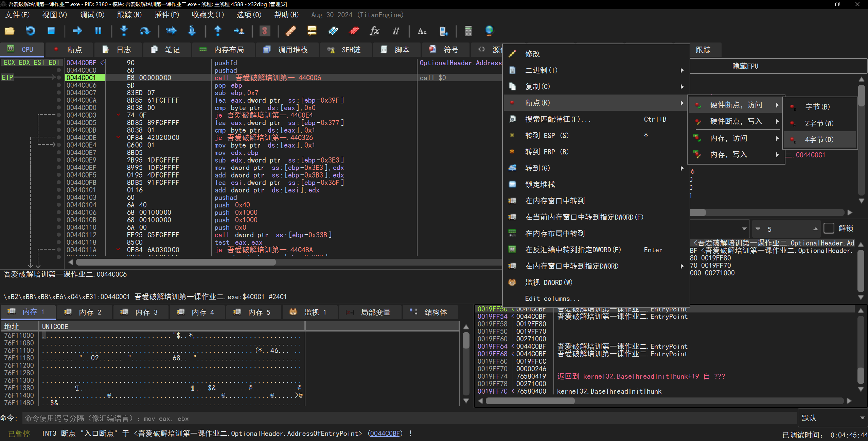
Task: Toggle breakpoint dot at address 0044C104
Action: point(59,205)
